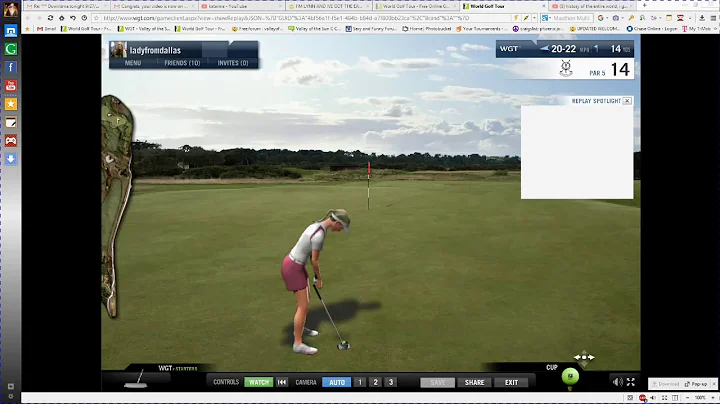Open the notes icon in the sidebar

[x=11, y=123]
